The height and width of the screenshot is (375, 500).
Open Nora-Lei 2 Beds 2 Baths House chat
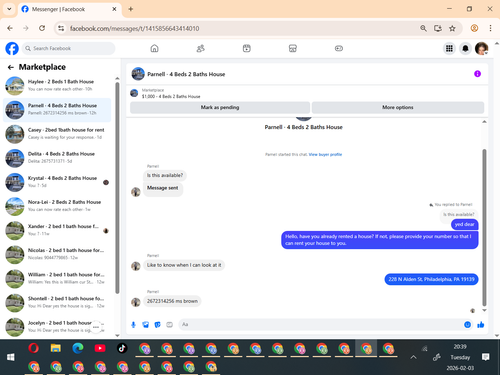57,206
